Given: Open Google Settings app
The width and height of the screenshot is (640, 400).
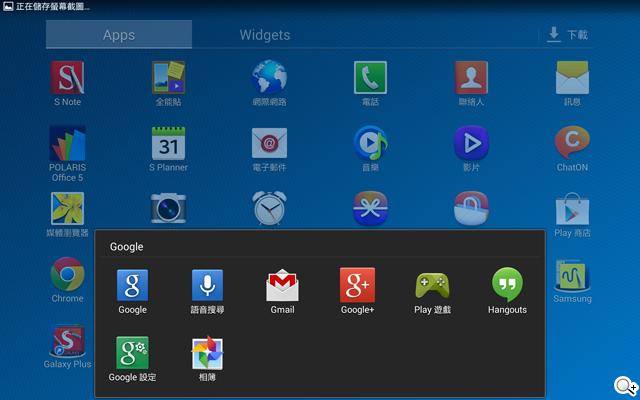Looking at the screenshot, I should [132, 353].
